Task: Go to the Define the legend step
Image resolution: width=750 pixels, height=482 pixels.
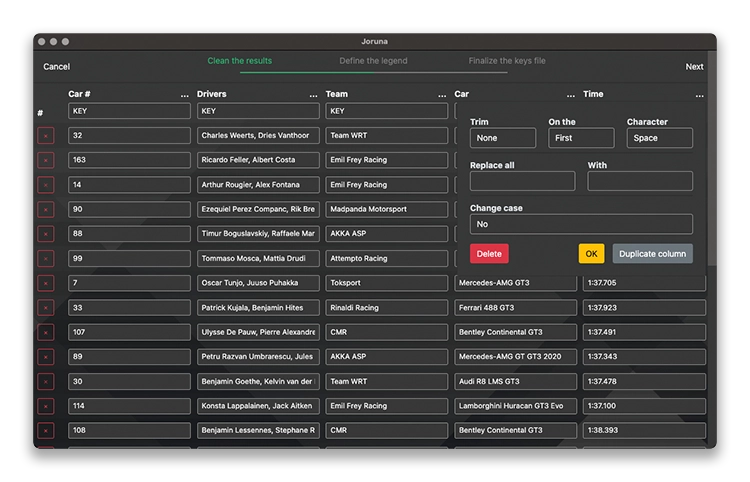Action: 373,61
